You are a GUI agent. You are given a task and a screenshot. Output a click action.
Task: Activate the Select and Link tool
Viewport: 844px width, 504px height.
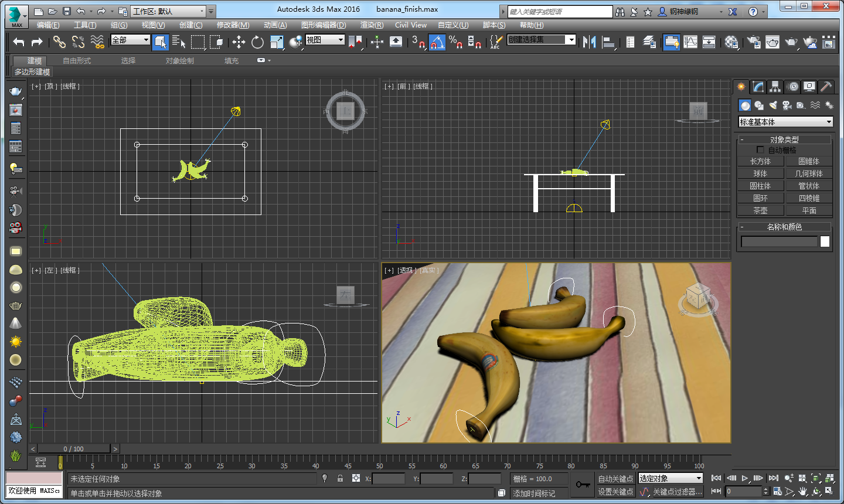pyautogui.click(x=59, y=42)
